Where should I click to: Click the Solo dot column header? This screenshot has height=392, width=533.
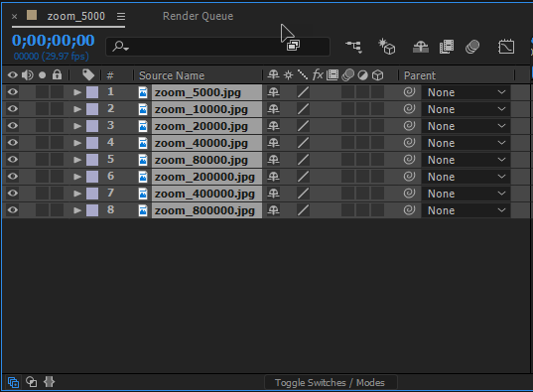[x=42, y=75]
